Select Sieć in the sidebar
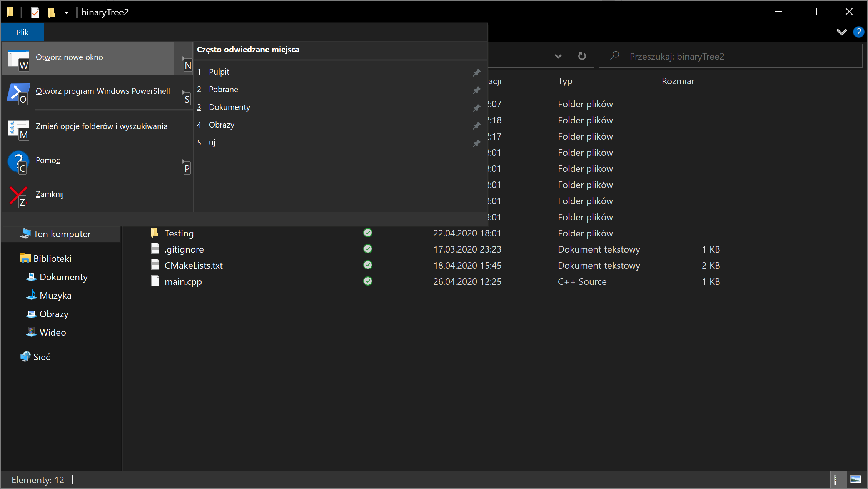 (42, 356)
